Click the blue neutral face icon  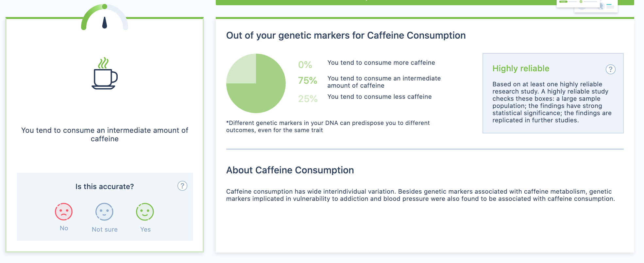pos(105,212)
